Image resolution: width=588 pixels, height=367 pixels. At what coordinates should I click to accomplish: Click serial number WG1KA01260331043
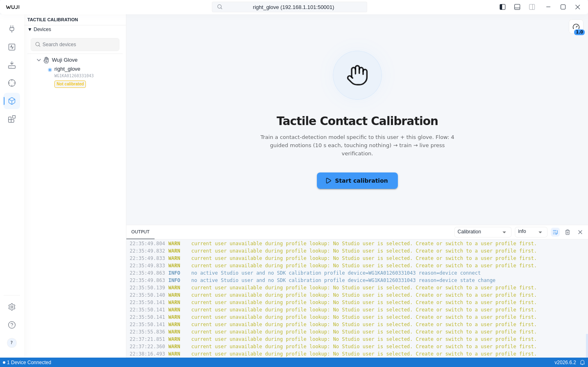(x=74, y=76)
